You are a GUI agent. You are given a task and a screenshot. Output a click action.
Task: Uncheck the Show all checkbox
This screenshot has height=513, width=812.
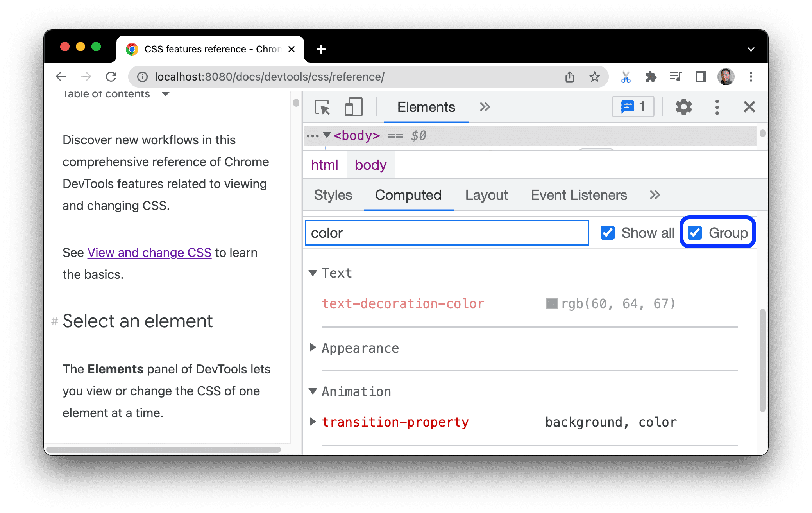coord(608,233)
